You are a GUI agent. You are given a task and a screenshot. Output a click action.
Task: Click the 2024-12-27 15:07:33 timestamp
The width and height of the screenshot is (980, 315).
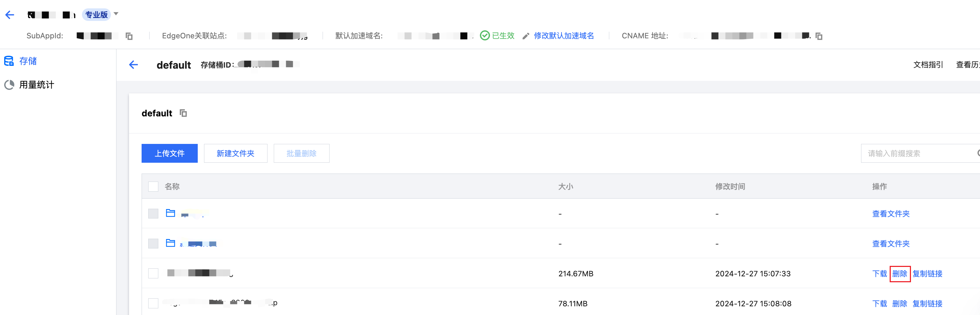tap(753, 274)
